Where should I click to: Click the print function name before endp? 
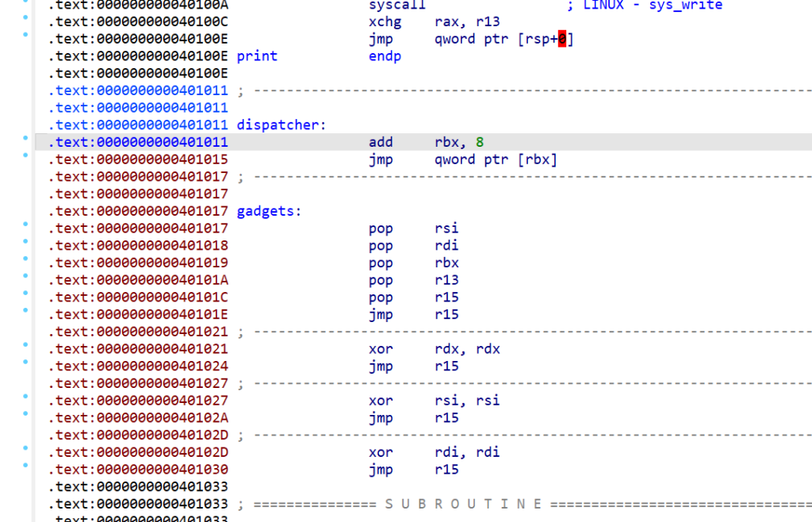[x=257, y=56]
